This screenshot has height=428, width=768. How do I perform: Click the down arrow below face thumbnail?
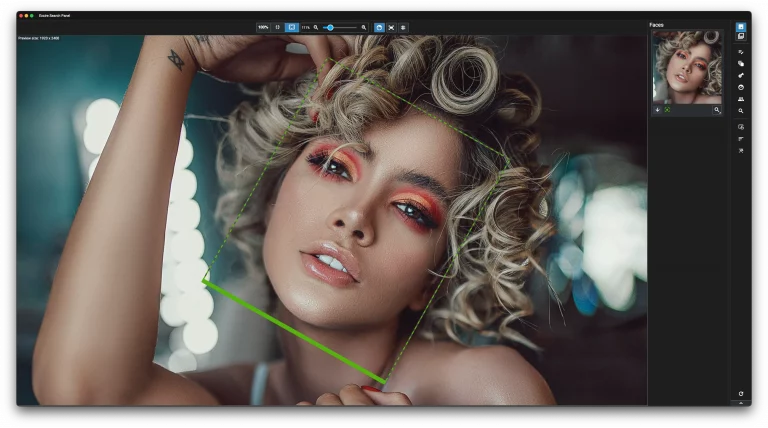(657, 110)
